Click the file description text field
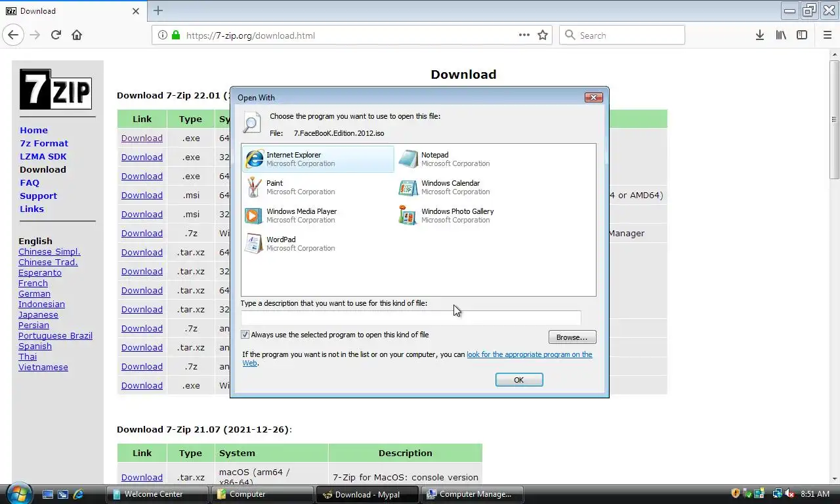Viewport: 840px width, 504px height. click(411, 318)
